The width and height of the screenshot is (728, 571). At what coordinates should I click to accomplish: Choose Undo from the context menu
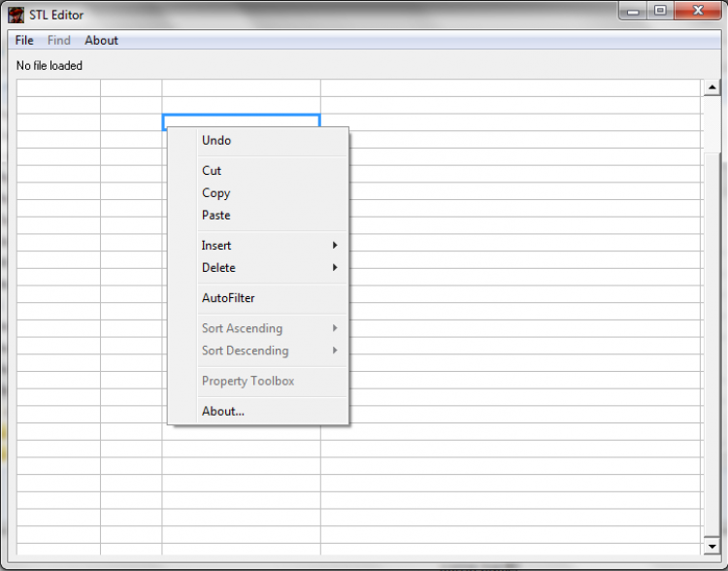258,140
